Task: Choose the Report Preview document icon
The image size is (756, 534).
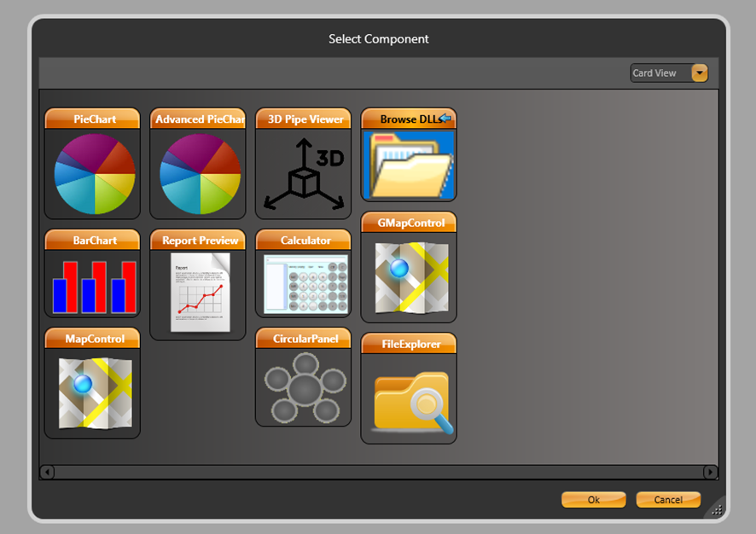Action: pyautogui.click(x=199, y=292)
